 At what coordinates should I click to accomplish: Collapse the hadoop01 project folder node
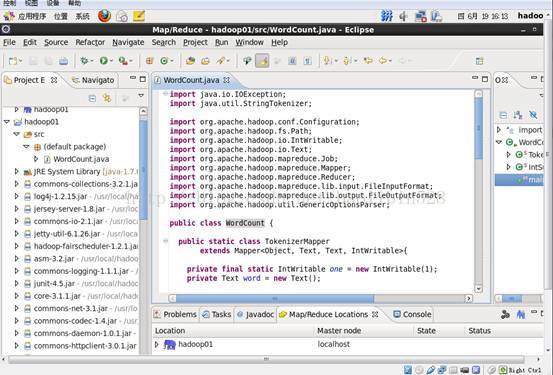click(7, 122)
